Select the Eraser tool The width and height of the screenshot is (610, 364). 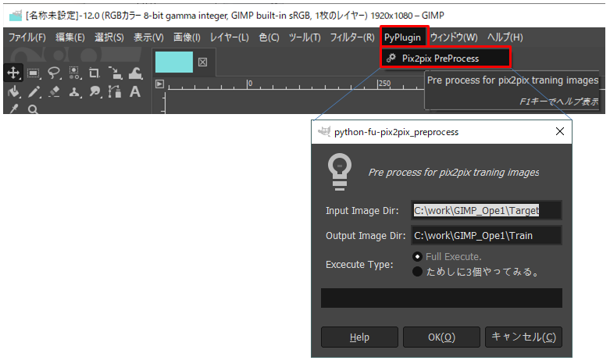coord(54,92)
